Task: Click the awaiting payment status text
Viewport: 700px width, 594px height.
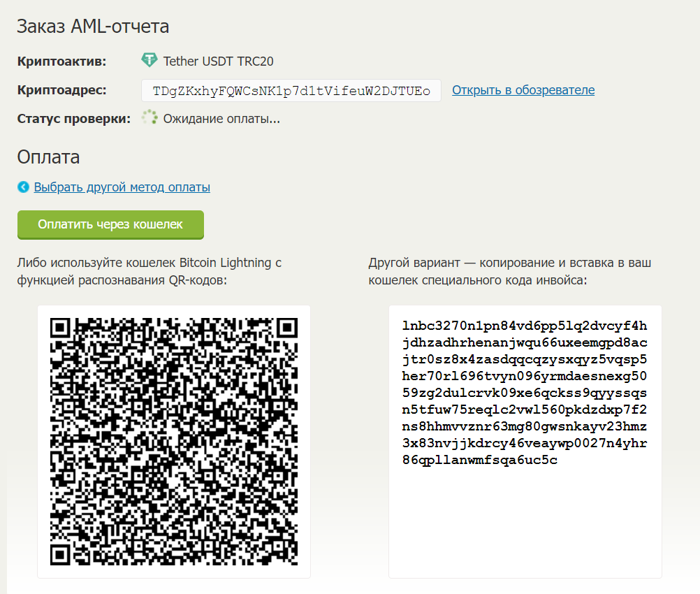Action: [221, 119]
